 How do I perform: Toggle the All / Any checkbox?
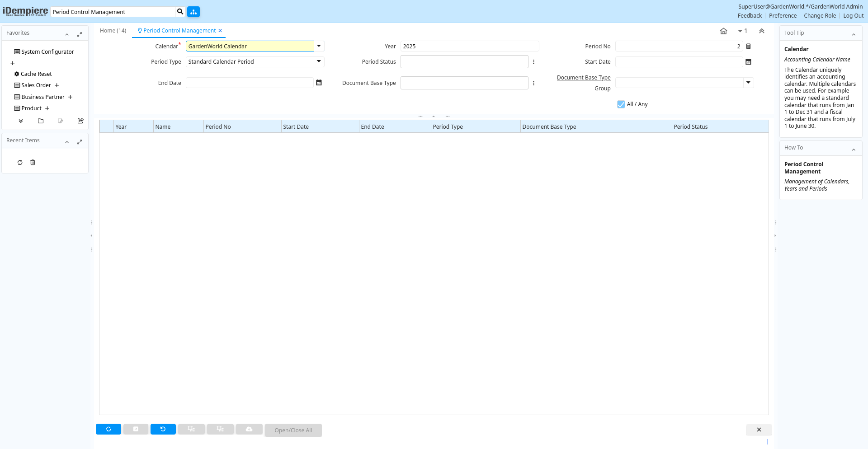(x=621, y=104)
